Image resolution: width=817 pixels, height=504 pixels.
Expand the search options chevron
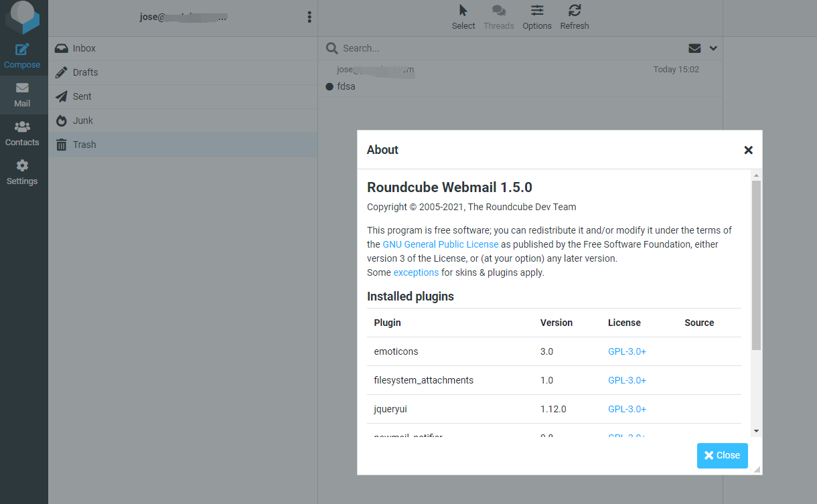713,48
